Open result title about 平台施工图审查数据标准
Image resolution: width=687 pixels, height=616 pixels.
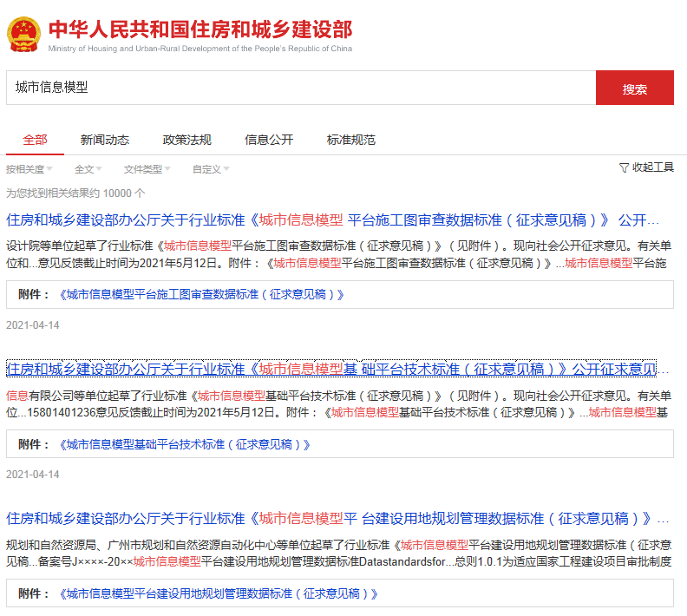pos(332,220)
